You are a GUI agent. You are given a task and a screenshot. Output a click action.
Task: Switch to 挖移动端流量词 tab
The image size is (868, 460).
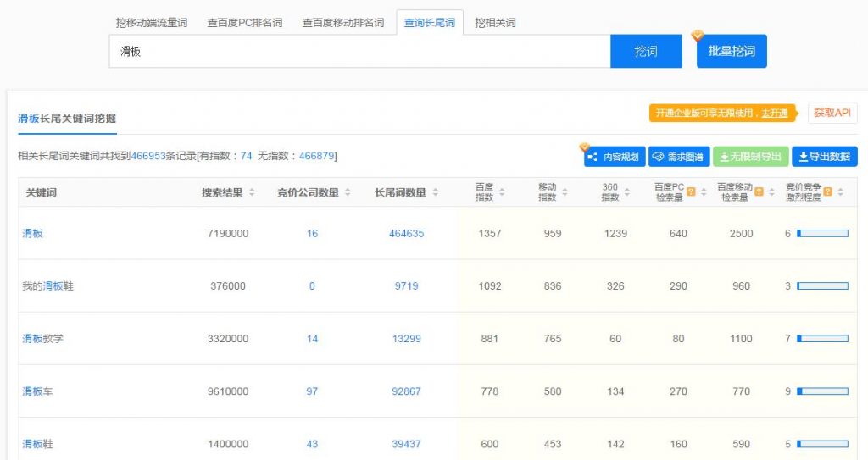click(152, 23)
